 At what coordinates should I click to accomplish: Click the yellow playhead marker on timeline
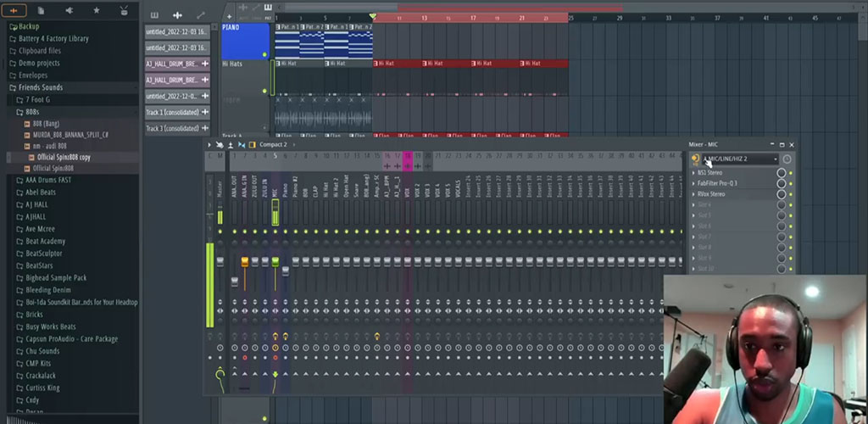373,17
